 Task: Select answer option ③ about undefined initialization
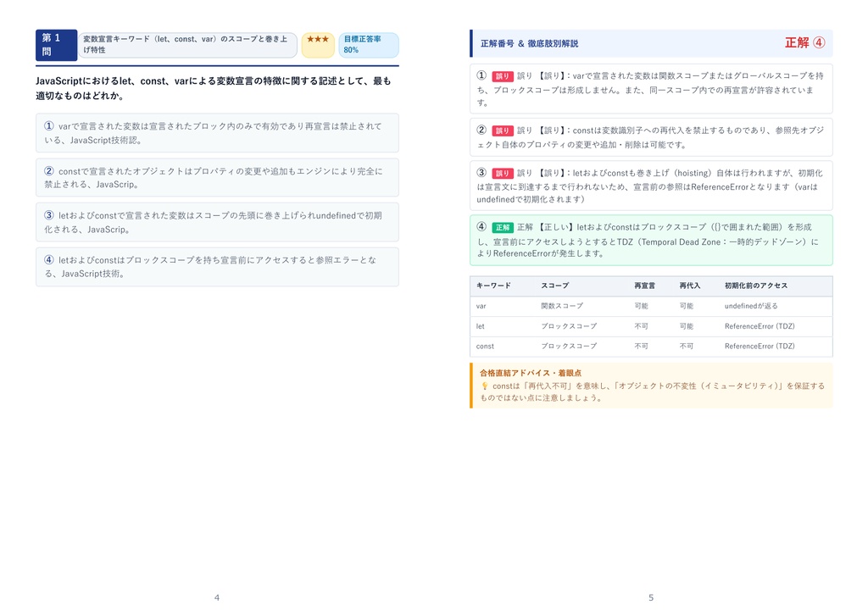tap(217, 222)
